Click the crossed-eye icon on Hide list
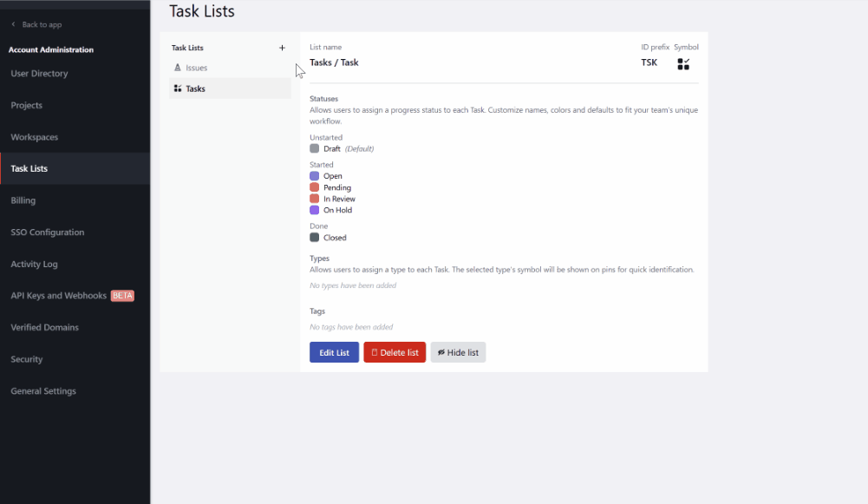868x504 pixels. (441, 352)
